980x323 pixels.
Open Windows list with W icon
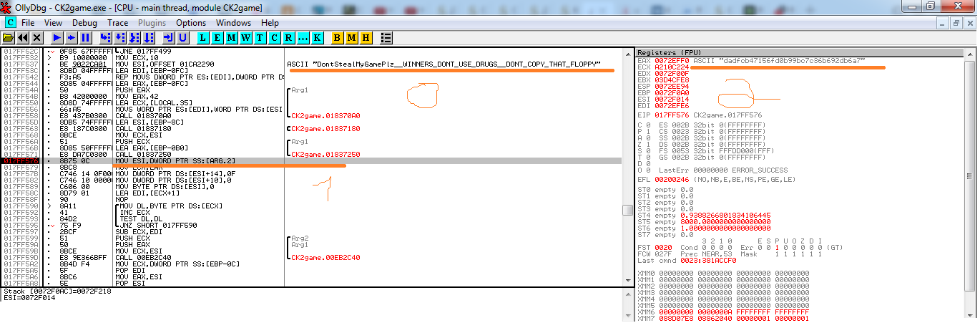point(245,37)
